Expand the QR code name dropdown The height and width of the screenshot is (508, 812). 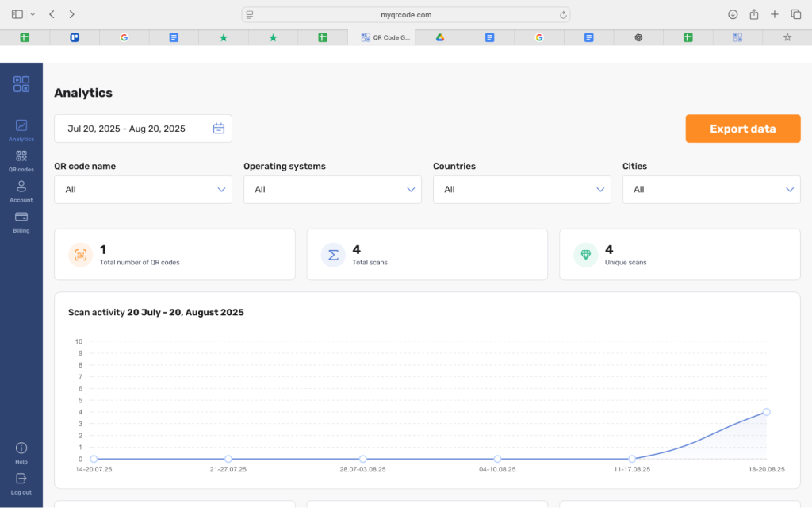[143, 189]
